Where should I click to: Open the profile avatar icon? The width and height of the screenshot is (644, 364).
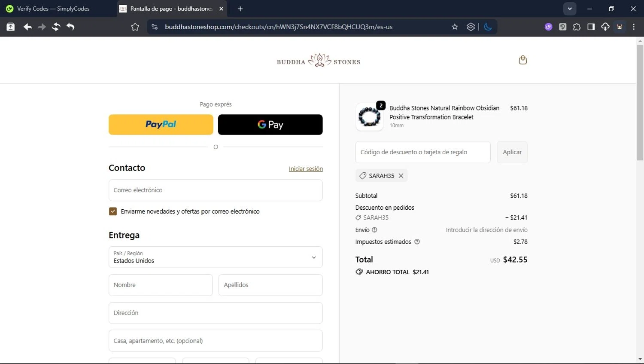click(620, 27)
